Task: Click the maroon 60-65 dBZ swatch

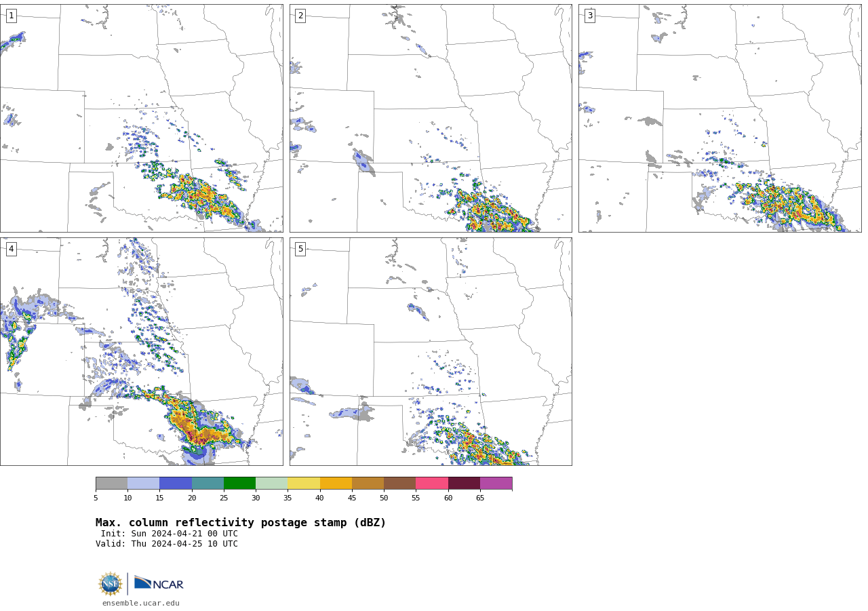Action: click(464, 484)
